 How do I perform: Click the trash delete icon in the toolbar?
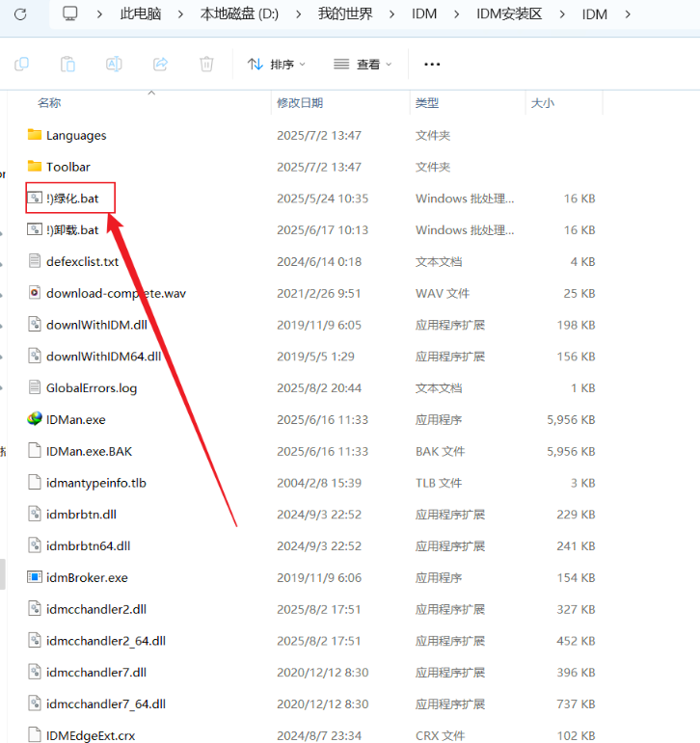tap(206, 64)
